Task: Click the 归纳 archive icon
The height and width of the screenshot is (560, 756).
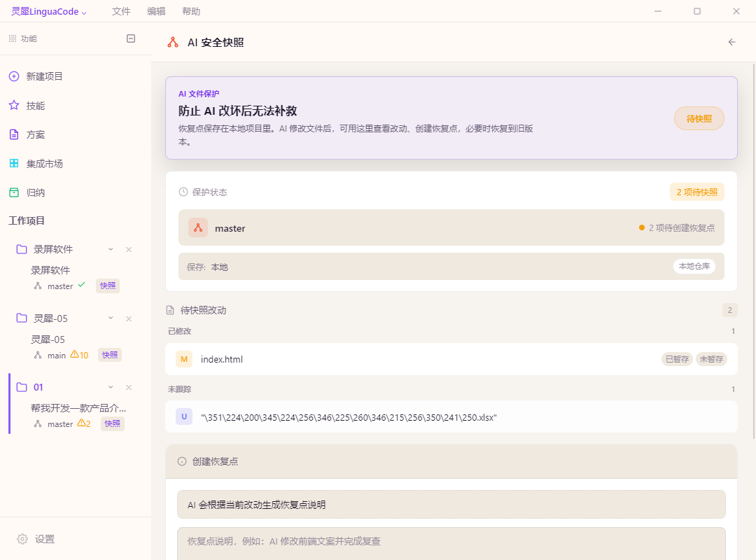Action: (14, 192)
